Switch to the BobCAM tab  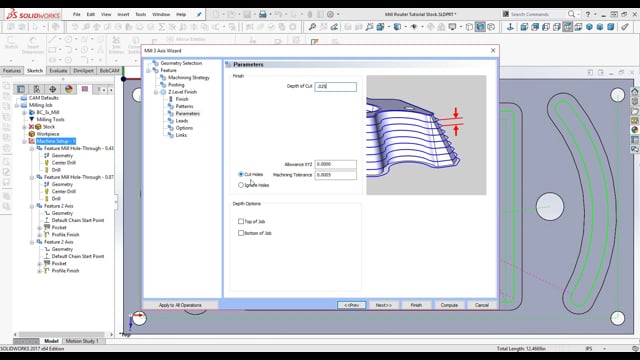(109, 71)
